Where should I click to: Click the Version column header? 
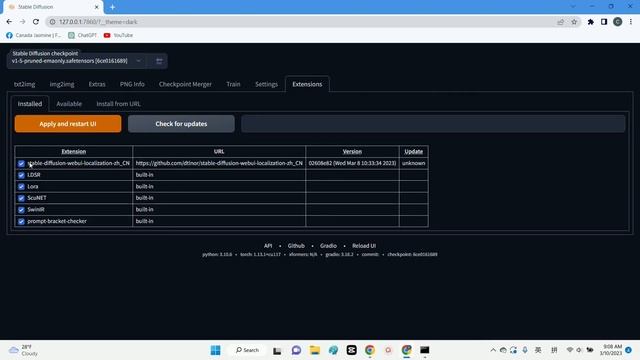(x=352, y=151)
